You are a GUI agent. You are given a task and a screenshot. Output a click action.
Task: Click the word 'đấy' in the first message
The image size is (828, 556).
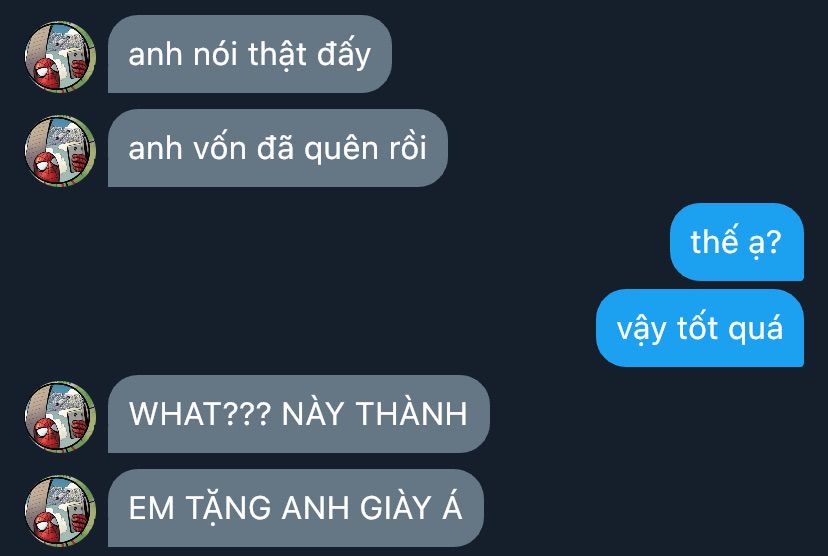344,54
